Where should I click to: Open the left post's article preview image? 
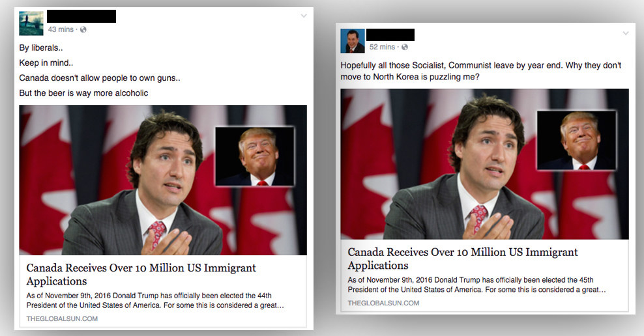pyautogui.click(x=163, y=180)
